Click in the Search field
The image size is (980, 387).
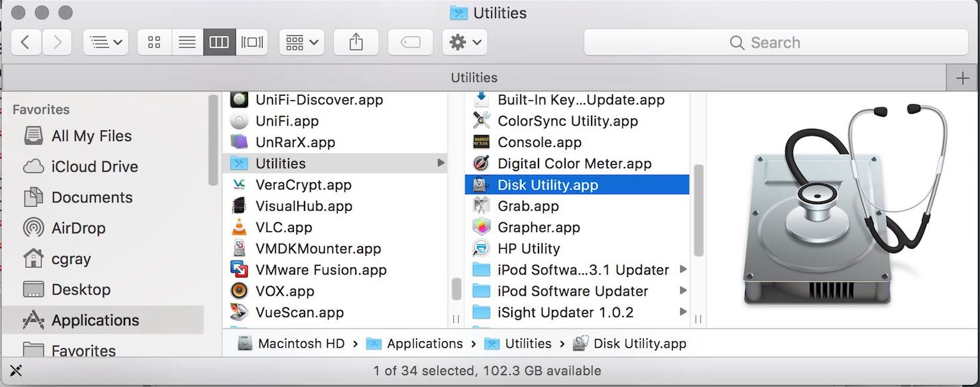[x=776, y=43]
